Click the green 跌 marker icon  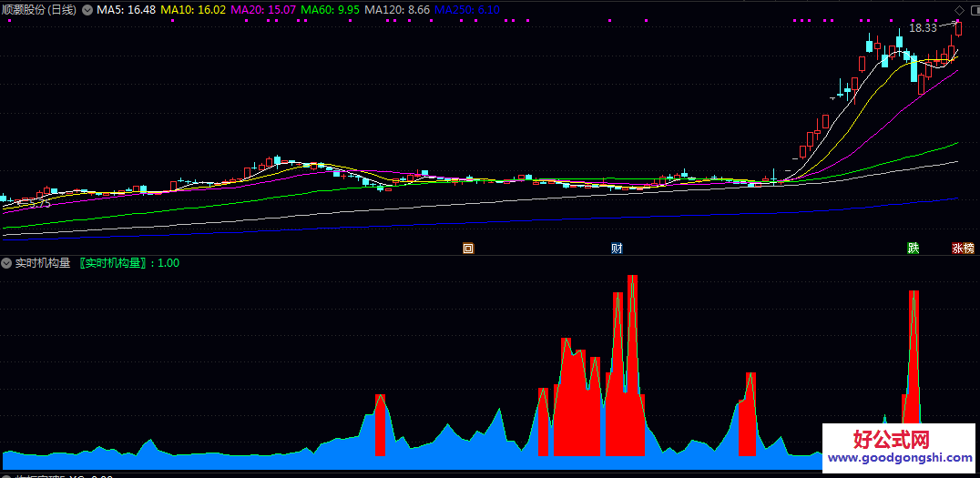point(914,249)
